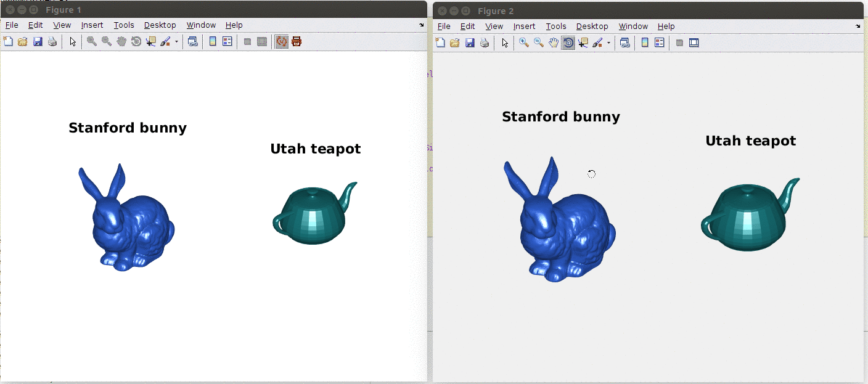Click Print Figure icon in Figure 2
This screenshot has height=384, width=868.
pos(485,43)
